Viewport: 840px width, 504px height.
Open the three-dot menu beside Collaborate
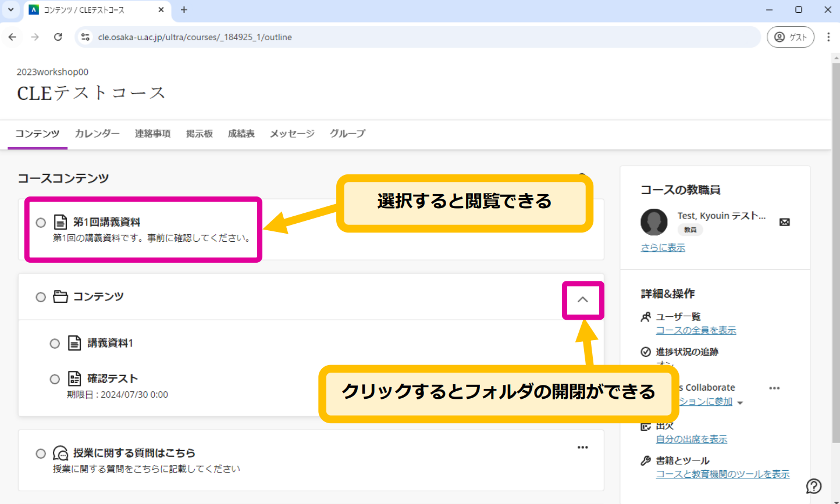coord(774,388)
